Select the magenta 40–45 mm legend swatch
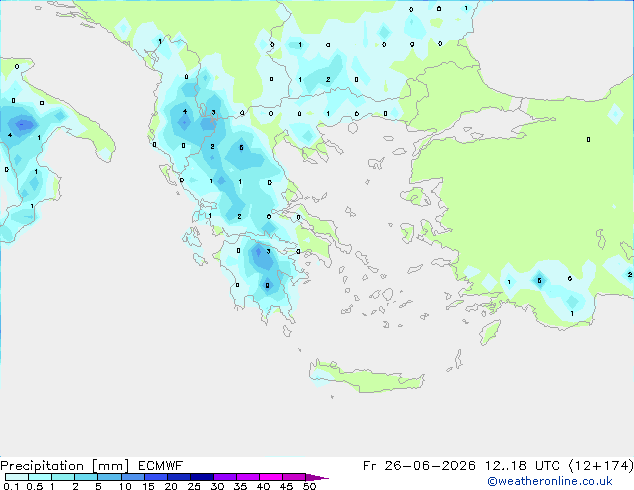This screenshot has width=634, height=490. 271,477
